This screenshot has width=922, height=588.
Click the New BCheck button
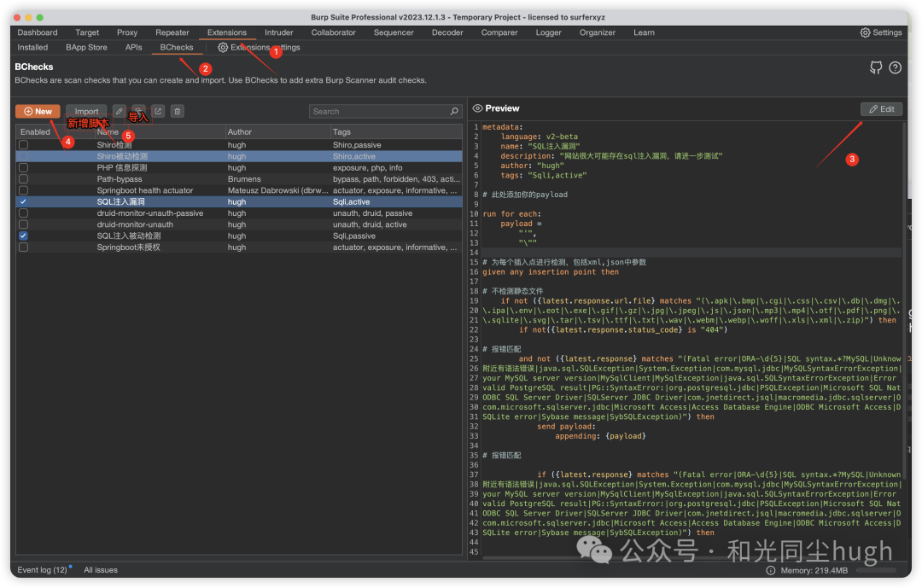pos(38,112)
